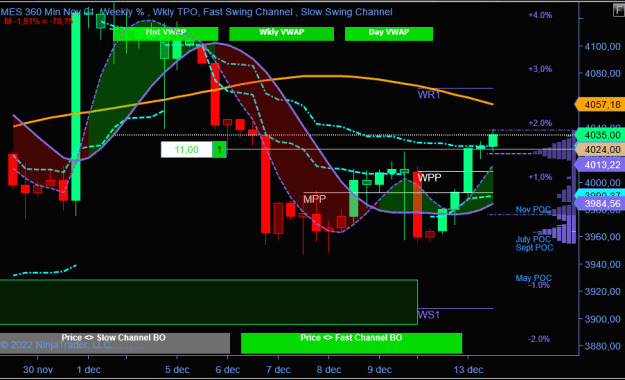Viewport: 625px width, 380px height.
Task: Click the 4024,00 tan price marker
Action: 599,150
